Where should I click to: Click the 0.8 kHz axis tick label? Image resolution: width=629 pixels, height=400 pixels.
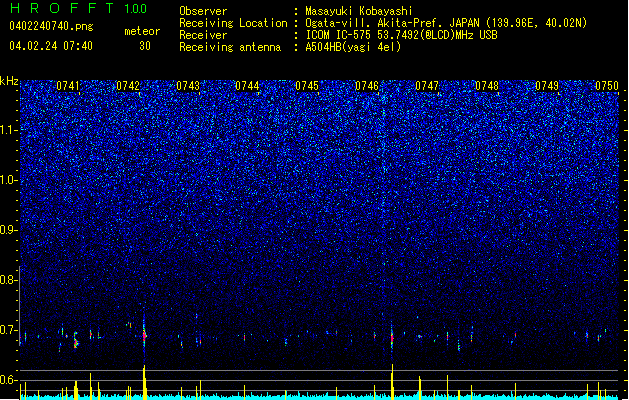pyautogui.click(x=8, y=280)
